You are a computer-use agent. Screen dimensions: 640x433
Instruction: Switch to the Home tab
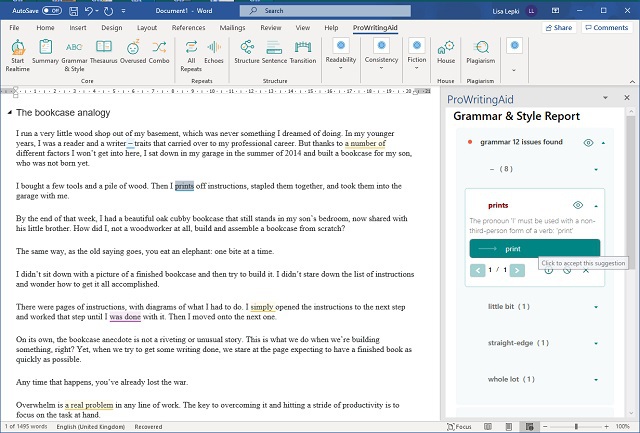[45, 28]
